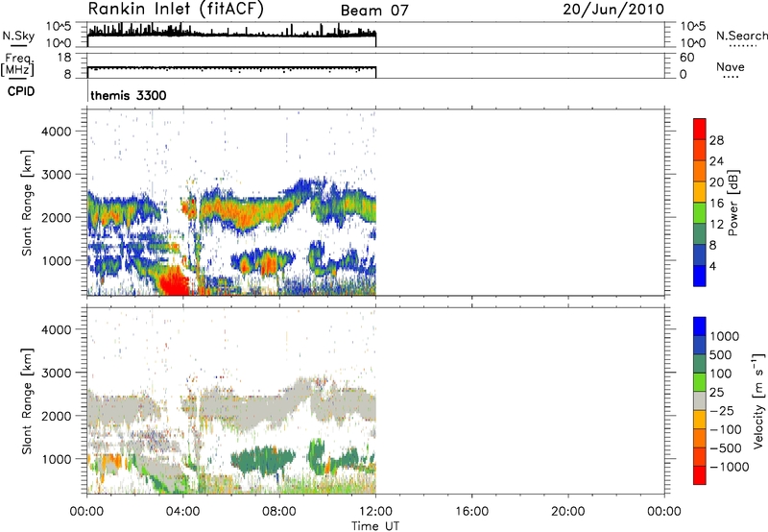The image size is (768, 532).
Task: Click the 'Slant Range [km]' label of velocity panel
Action: (27, 400)
